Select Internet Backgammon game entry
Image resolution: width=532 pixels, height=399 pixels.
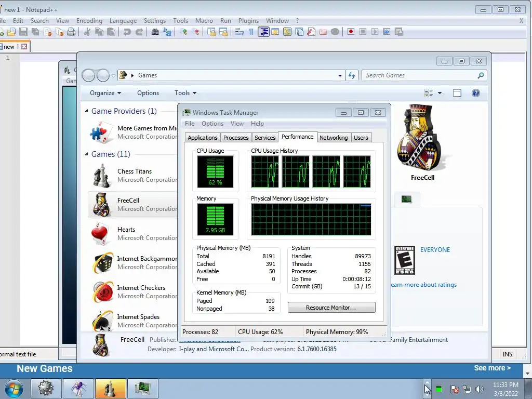coord(133,262)
